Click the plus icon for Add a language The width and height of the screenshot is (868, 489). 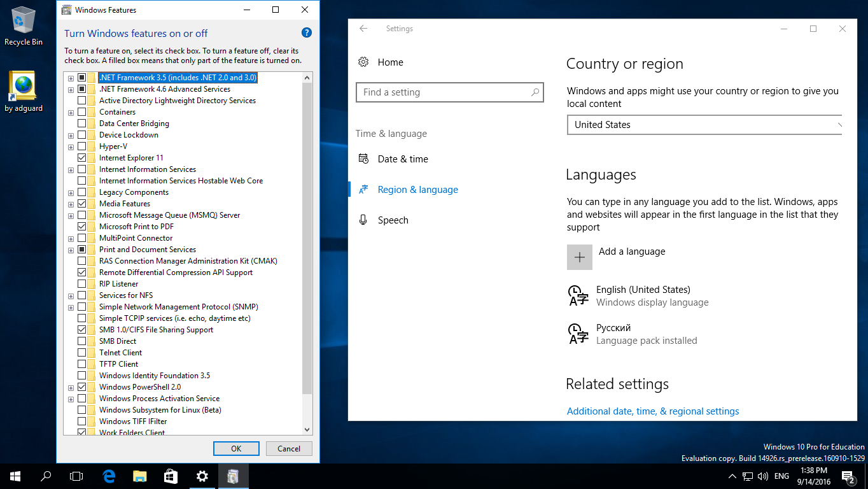(x=580, y=257)
